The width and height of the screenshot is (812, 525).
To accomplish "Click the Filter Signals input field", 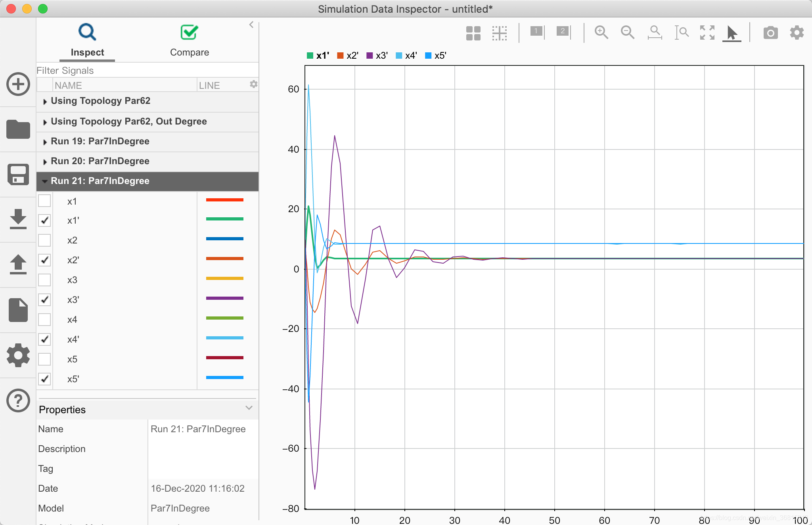I will (147, 71).
